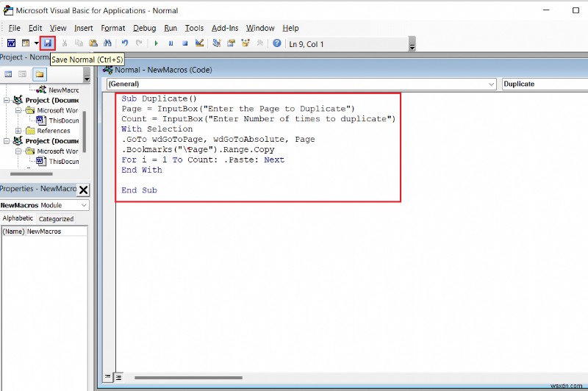
Task: Collapse the Project node listed below References
Action: pyautogui.click(x=7, y=141)
